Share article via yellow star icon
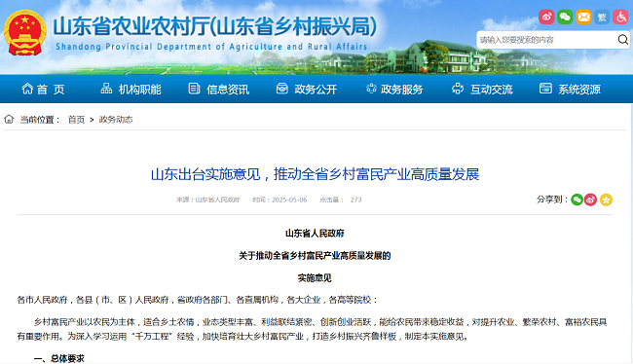Viewport: 633px width, 364px height. tap(606, 200)
